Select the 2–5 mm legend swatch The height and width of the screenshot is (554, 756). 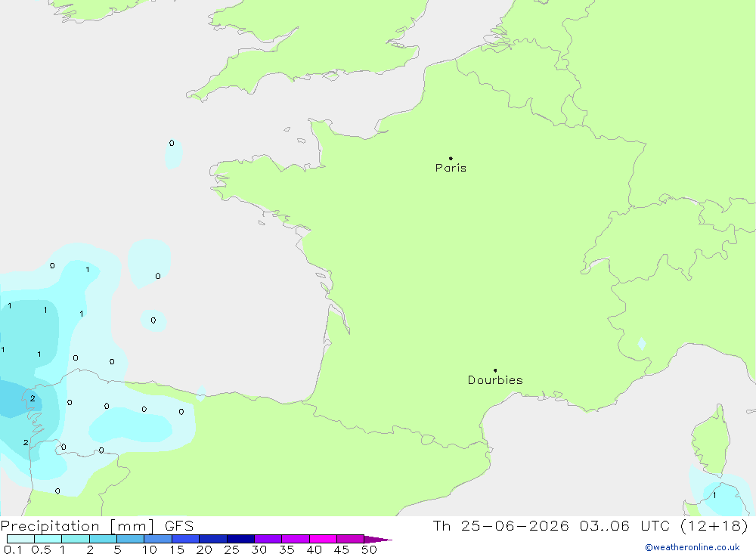(x=103, y=539)
